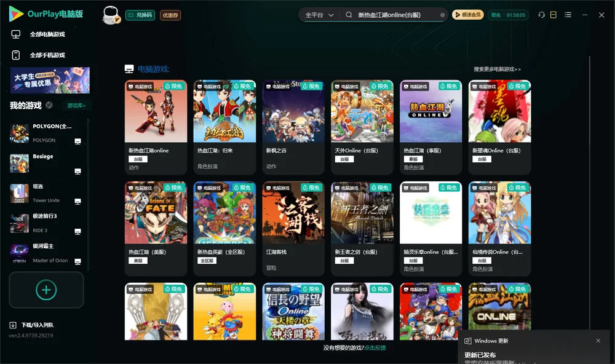Open the 游戏库> link
The width and height of the screenshot is (615, 364).
(76, 105)
